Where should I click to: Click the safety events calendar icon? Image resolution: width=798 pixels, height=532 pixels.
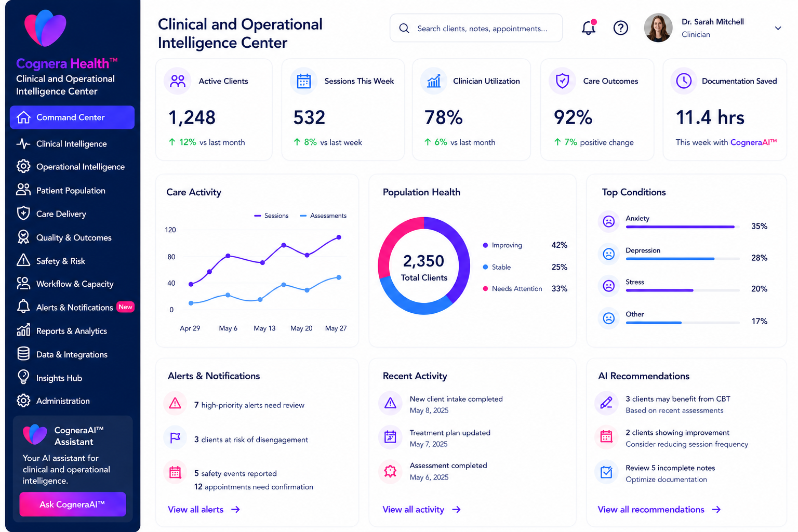click(x=175, y=472)
